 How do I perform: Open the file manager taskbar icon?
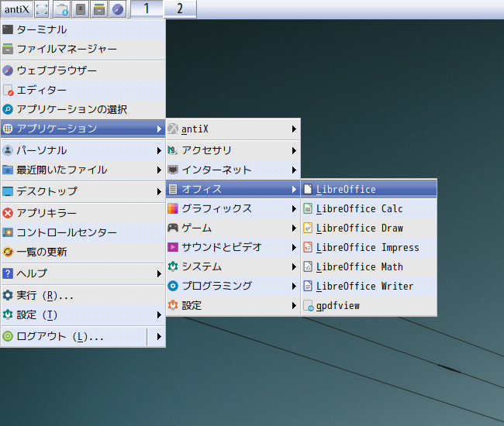click(99, 9)
